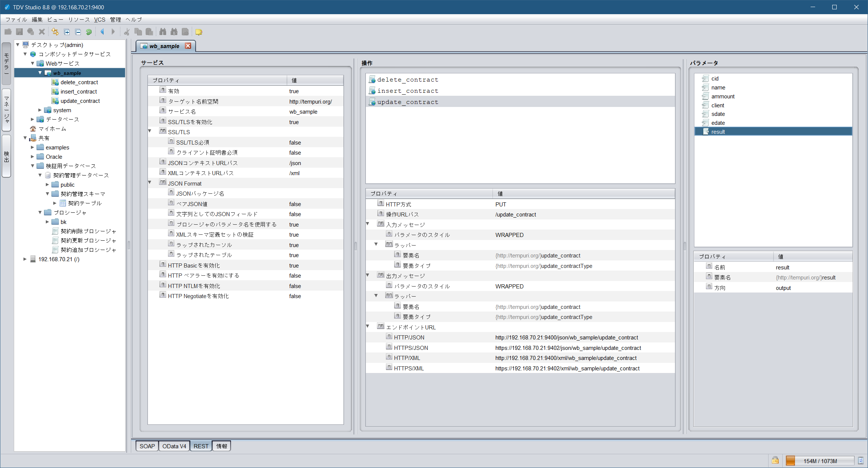Screen dimensions: 868x468
Task: Expand the examples folder
Action: click(32, 147)
